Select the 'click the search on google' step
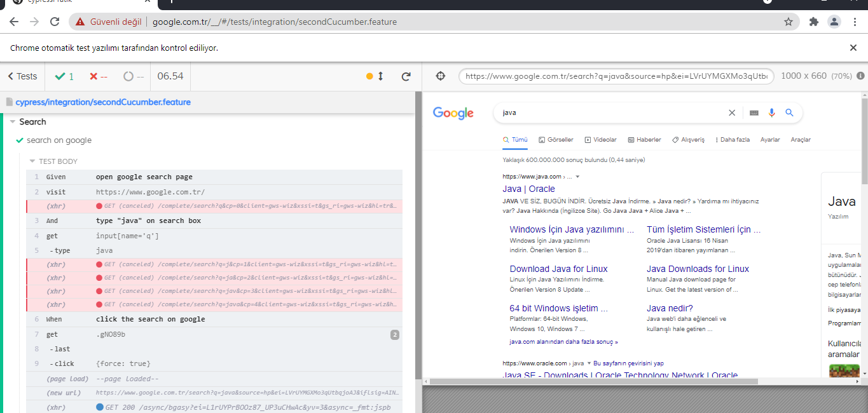Viewport: 868px width, 413px height. 214,319
